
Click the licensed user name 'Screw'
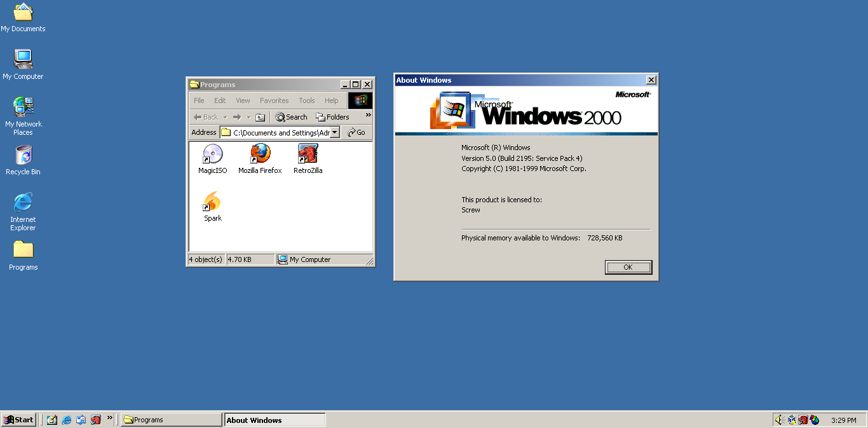[471, 210]
